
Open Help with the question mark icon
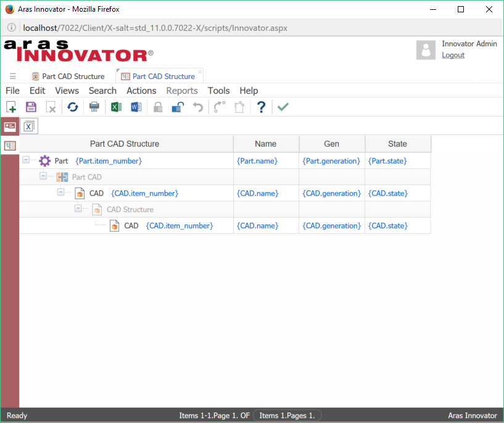[x=261, y=107]
